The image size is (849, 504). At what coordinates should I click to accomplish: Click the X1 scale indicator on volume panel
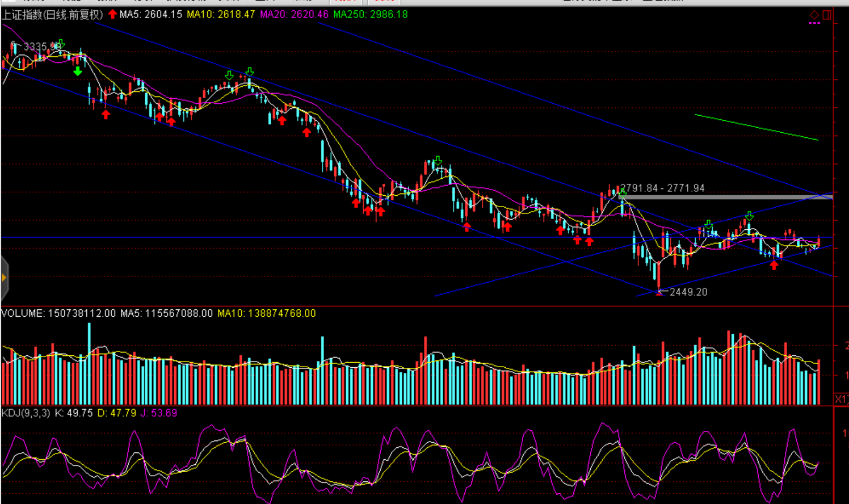point(840,399)
